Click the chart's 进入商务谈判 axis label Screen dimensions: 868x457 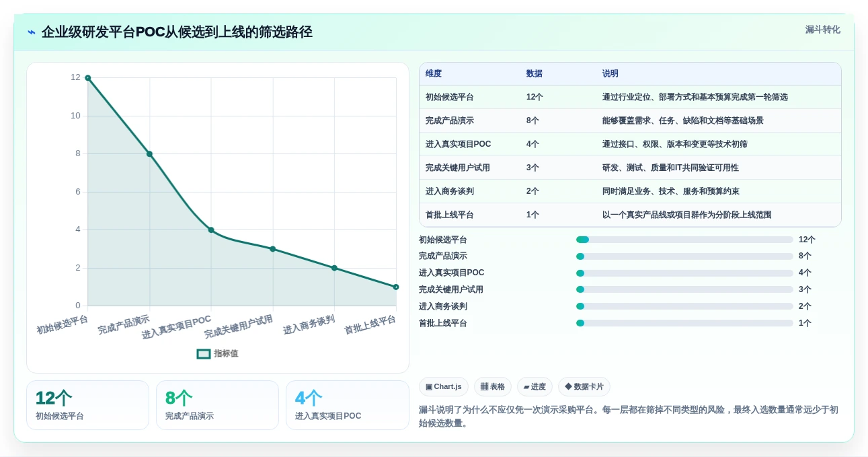tap(309, 324)
